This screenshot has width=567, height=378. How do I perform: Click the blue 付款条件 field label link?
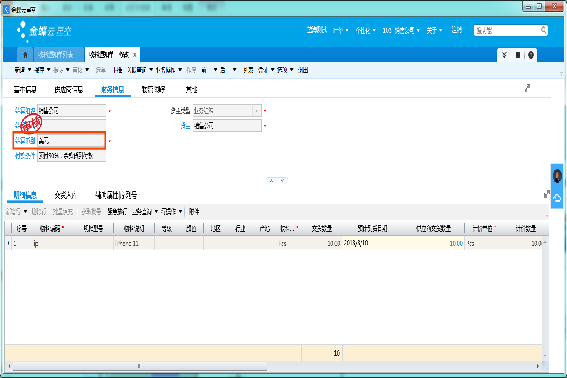point(25,156)
